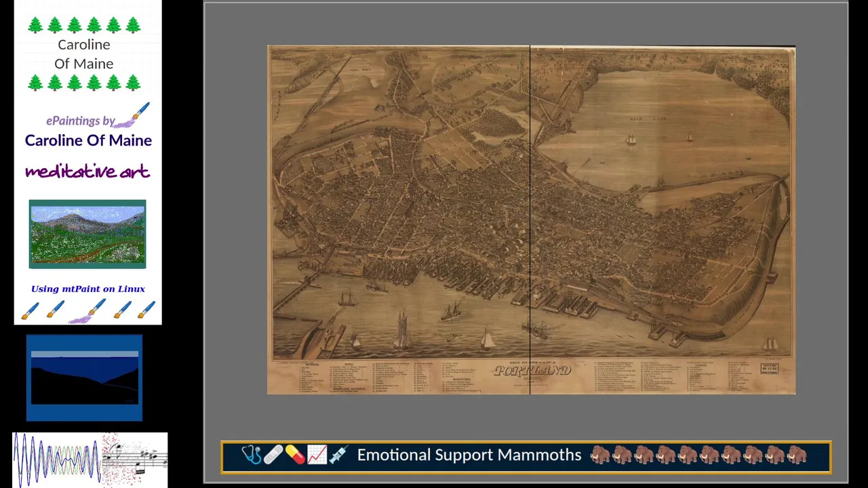Click the ePaintings by label
The image size is (868, 488).
80,121
